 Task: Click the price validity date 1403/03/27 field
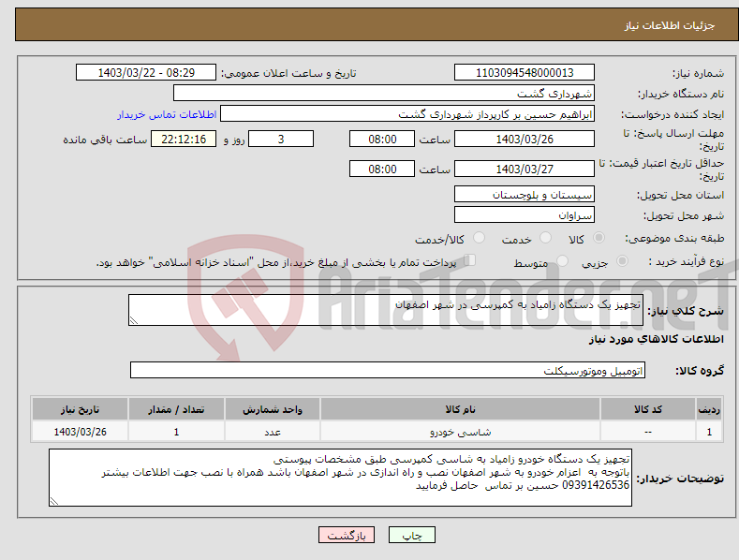point(525,169)
